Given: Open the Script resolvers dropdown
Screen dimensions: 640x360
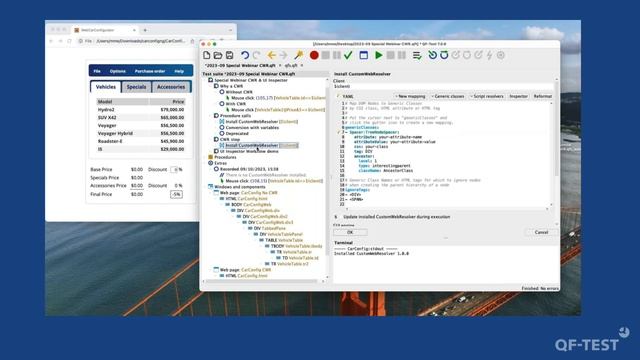Looking at the screenshot, I should 487,96.
